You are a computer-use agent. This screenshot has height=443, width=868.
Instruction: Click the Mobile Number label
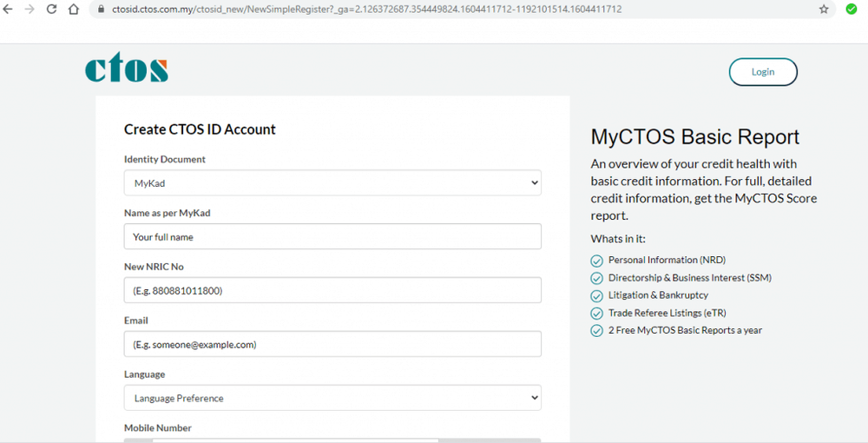(x=158, y=428)
